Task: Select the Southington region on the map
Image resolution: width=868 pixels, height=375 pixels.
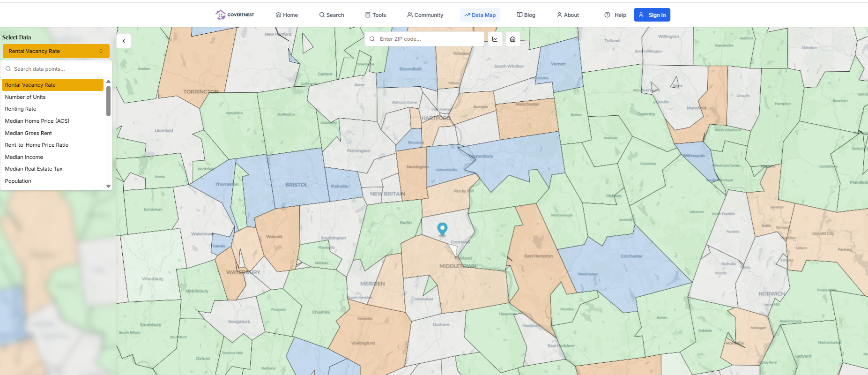Action: pyautogui.click(x=334, y=238)
